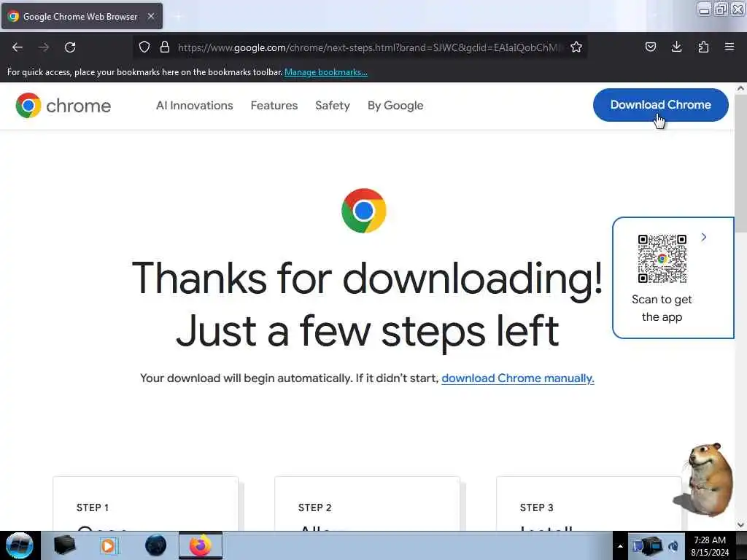This screenshot has width=747, height=560.
Task: Open Manage bookmarks link
Action: [326, 72]
